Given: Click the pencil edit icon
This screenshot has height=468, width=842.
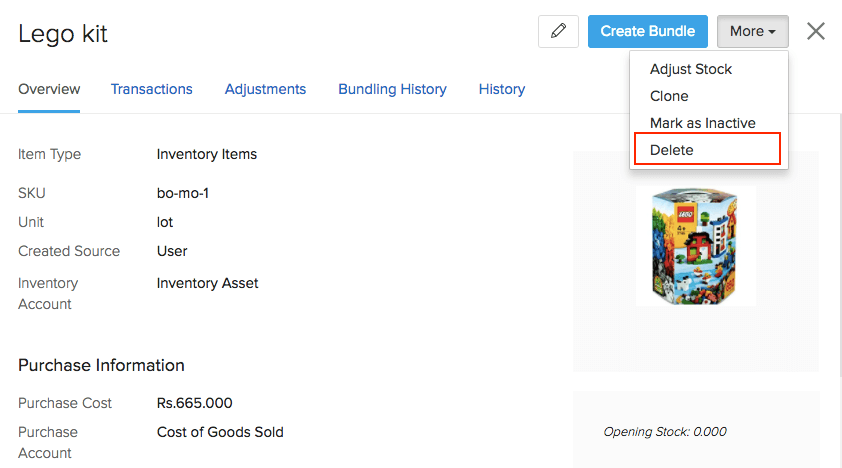Looking at the screenshot, I should pyautogui.click(x=558, y=31).
